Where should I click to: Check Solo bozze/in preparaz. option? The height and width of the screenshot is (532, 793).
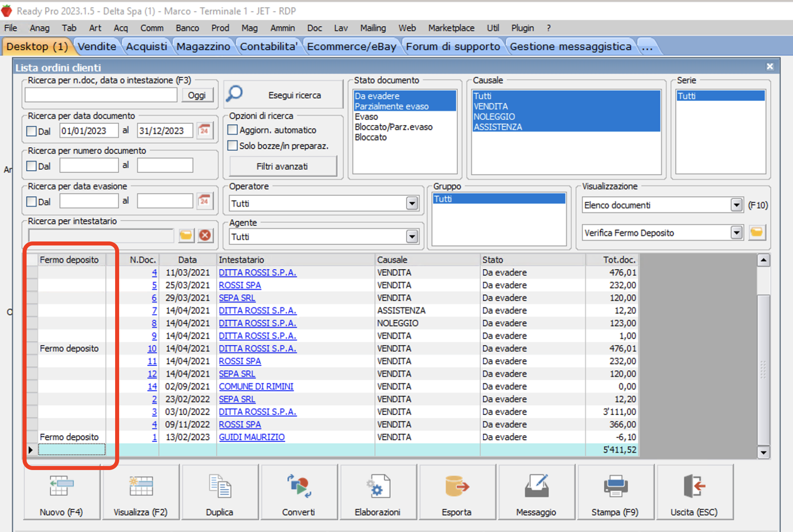232,146
